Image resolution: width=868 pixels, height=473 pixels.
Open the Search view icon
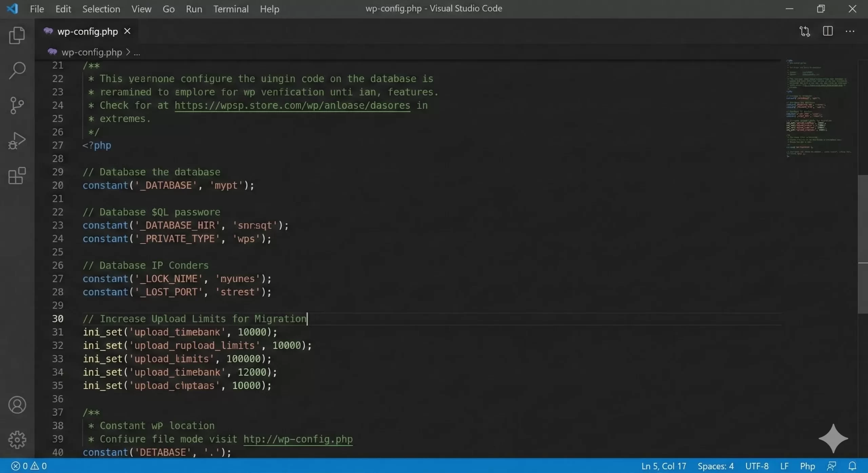click(x=17, y=70)
